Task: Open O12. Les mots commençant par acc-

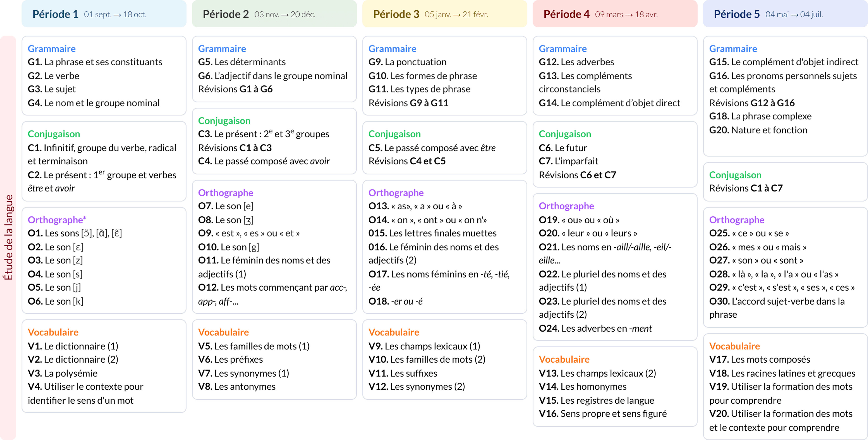Action: pos(273,288)
